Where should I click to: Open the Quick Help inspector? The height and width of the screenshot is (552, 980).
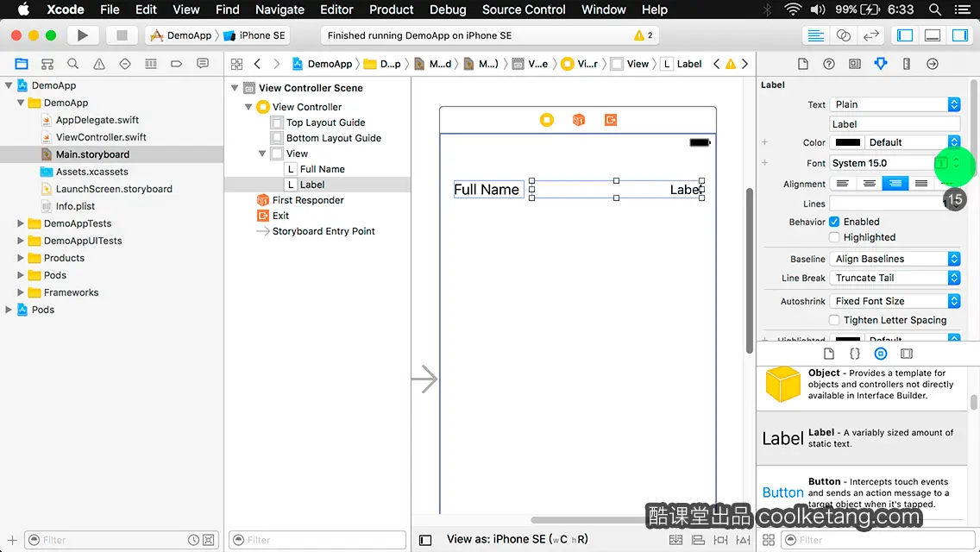[x=829, y=64]
